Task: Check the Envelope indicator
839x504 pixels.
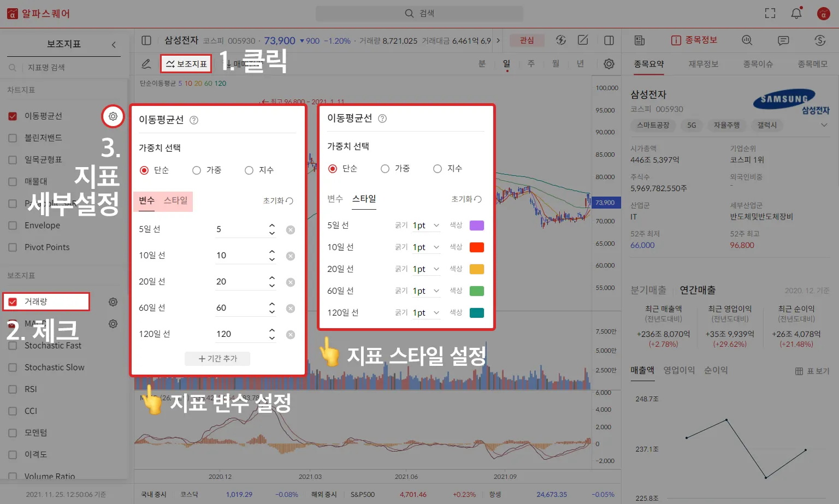Action: click(13, 226)
